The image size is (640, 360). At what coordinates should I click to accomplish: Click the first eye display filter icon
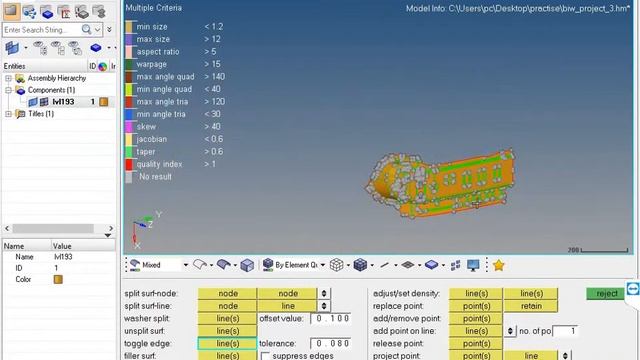click(40, 48)
